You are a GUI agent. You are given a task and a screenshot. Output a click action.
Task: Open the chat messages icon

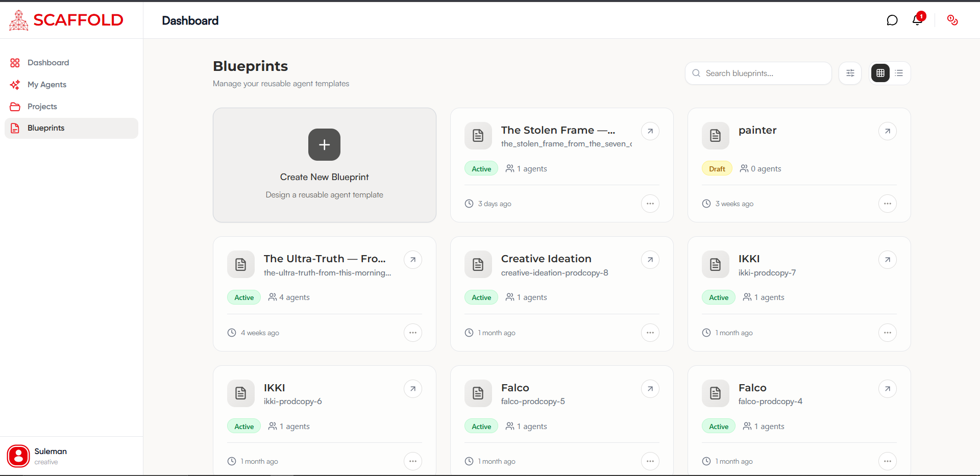pos(892,20)
